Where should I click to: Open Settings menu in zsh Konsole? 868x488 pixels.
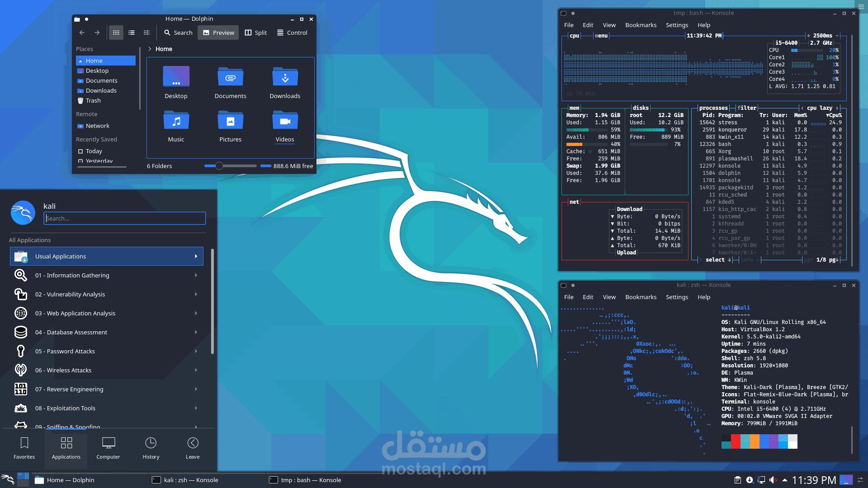pyautogui.click(x=677, y=297)
